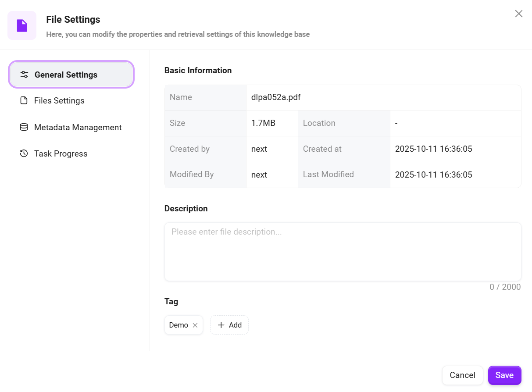The width and height of the screenshot is (532, 392).
Task: Click the database icon beside Metadata Management
Action: pos(24,127)
